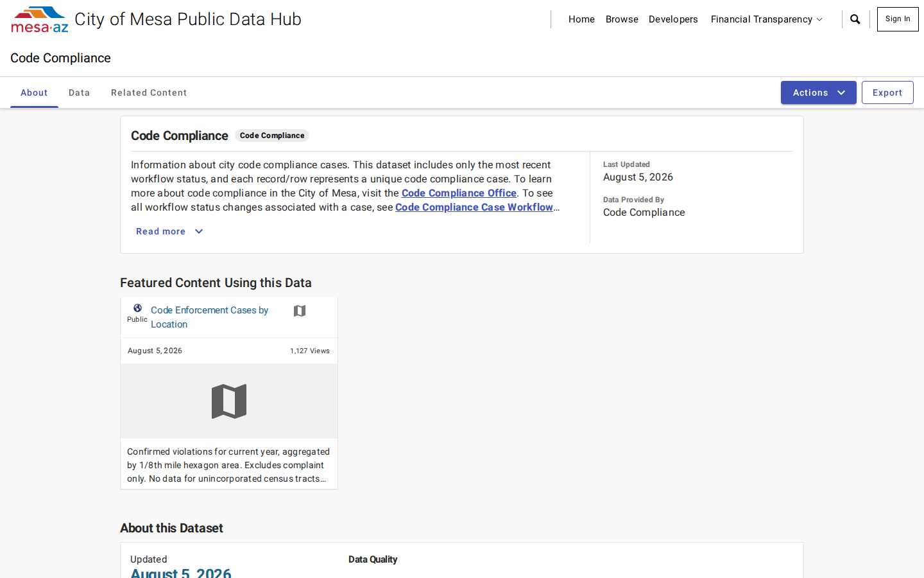Click the Sign In button

point(898,19)
